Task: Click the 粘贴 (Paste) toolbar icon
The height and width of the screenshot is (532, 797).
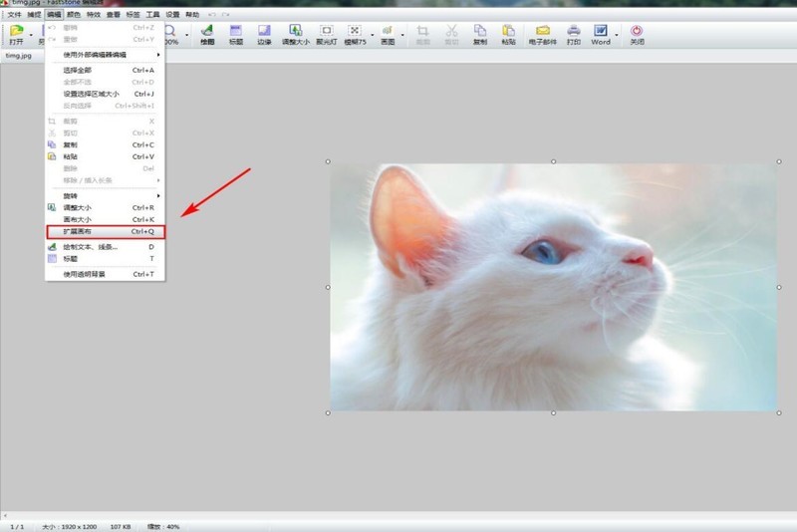Action: click(x=508, y=35)
